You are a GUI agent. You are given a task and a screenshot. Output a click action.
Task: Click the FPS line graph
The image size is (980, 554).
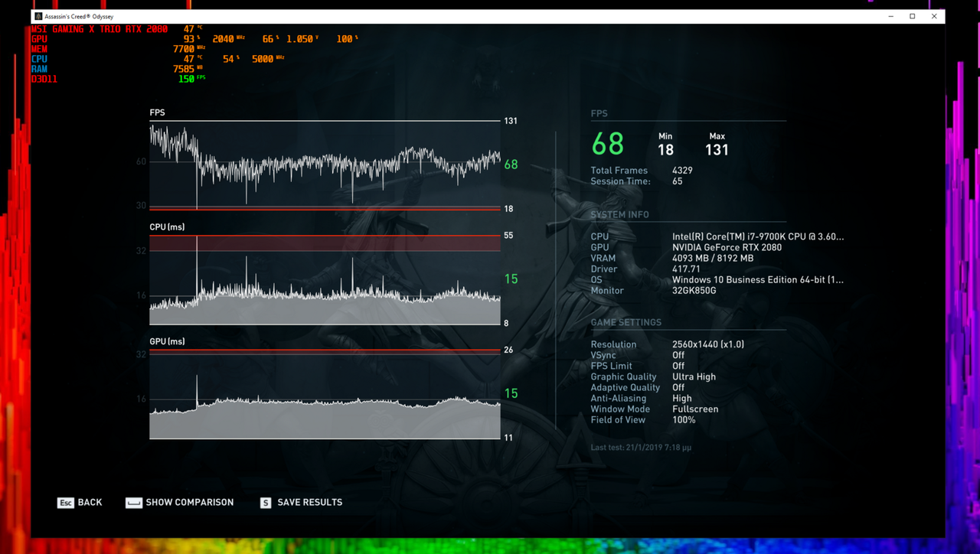tap(325, 165)
